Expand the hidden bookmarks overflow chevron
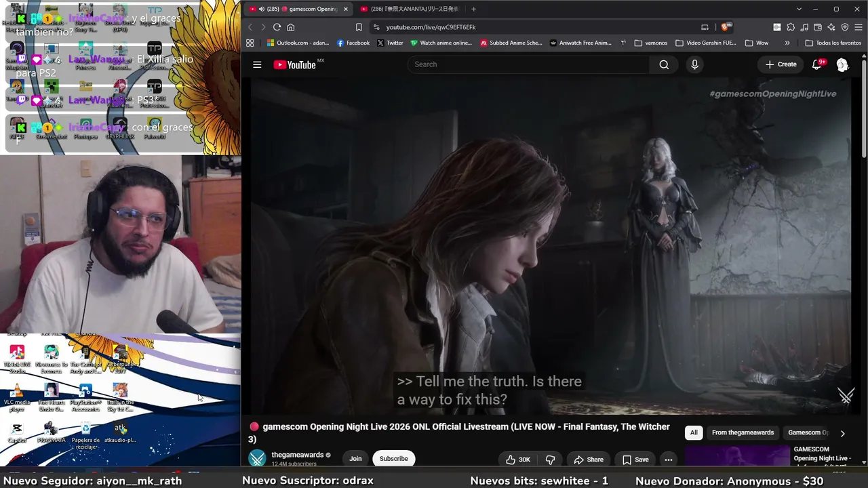 coord(787,43)
